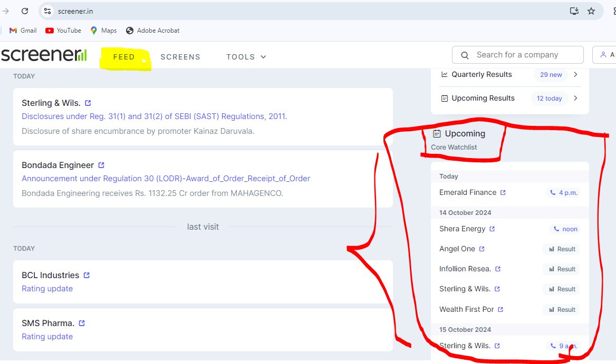616x364 pixels.
Task: Open external link icon beside Shera Energy
Action: pyautogui.click(x=492, y=229)
